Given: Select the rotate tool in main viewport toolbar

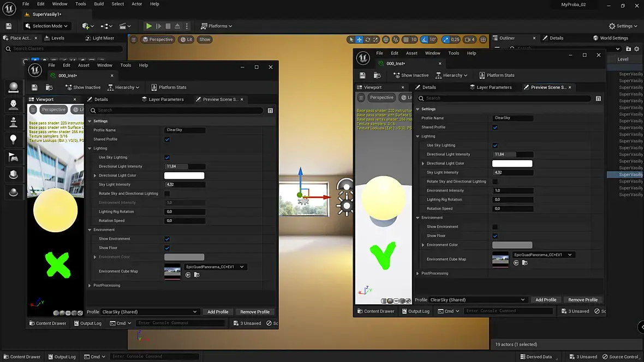Looking at the screenshot, I should coord(368,39).
